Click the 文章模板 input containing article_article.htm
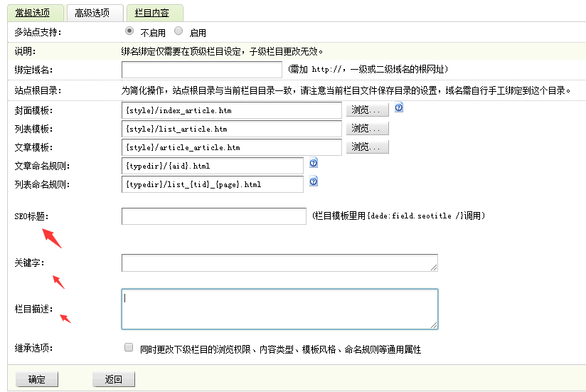Screen dimensions: 586x392 tap(232, 147)
